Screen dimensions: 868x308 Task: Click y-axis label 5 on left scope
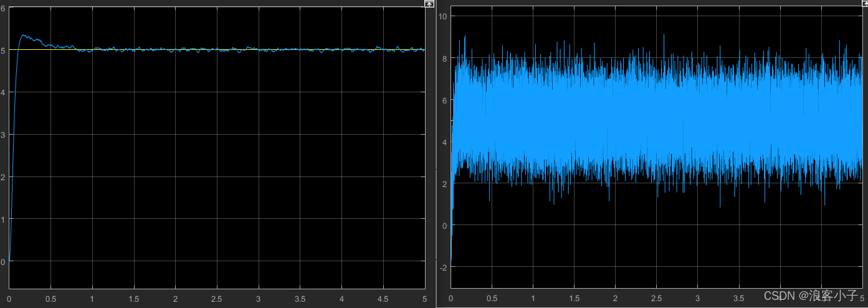click(x=3, y=51)
